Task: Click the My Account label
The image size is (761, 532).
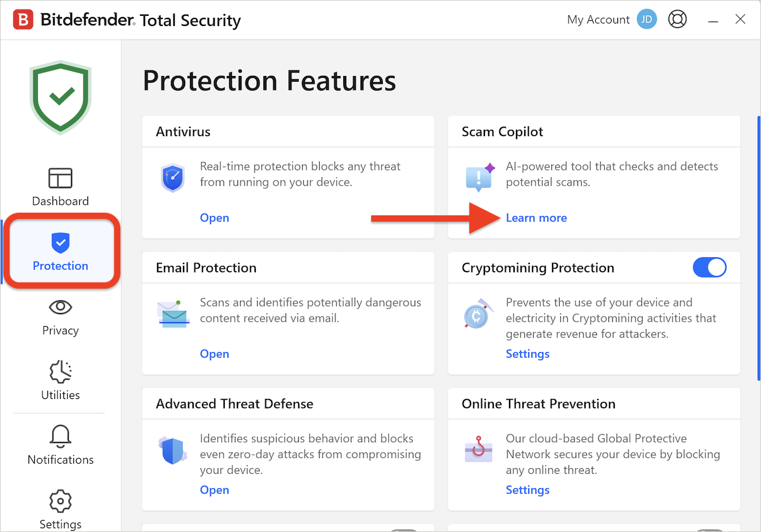Action: tap(598, 20)
